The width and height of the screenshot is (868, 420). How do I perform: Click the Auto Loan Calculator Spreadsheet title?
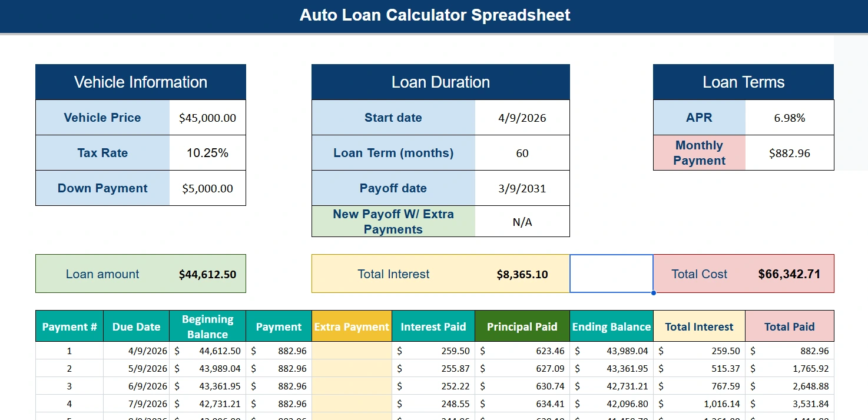pyautogui.click(x=434, y=15)
